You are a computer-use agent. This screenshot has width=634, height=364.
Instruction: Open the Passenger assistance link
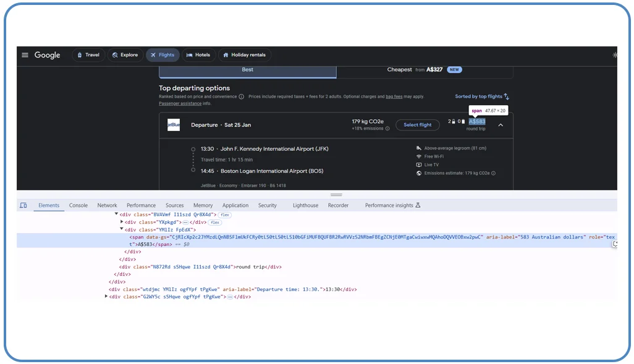[x=181, y=103]
